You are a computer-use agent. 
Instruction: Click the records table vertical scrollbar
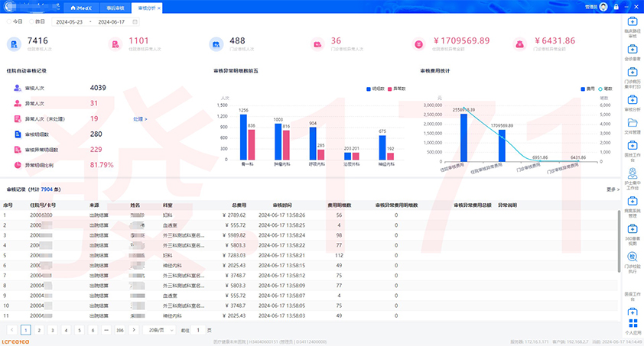coord(619,241)
